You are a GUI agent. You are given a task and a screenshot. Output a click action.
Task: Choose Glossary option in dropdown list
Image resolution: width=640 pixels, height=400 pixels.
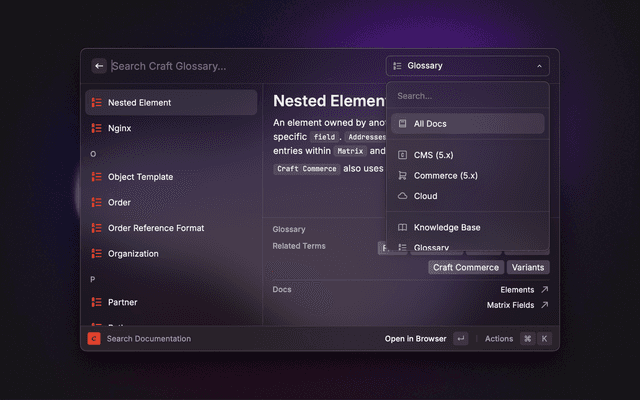point(430,246)
